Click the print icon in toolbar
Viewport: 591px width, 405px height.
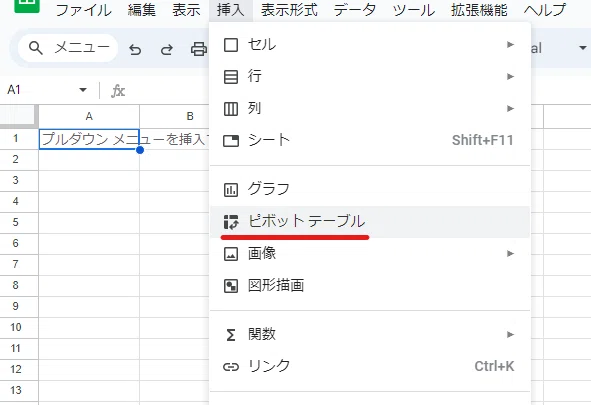click(199, 49)
